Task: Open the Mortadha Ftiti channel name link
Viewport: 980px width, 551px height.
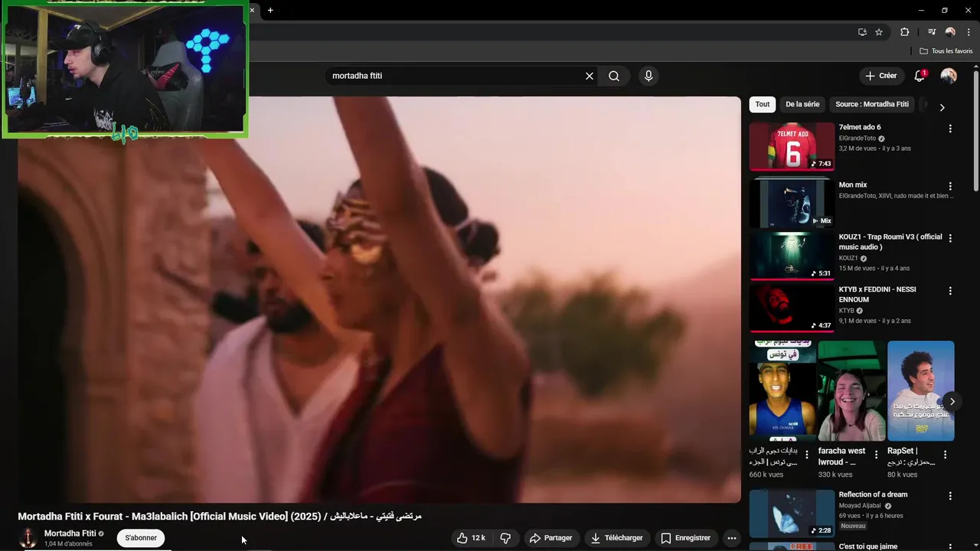Action: [x=70, y=533]
